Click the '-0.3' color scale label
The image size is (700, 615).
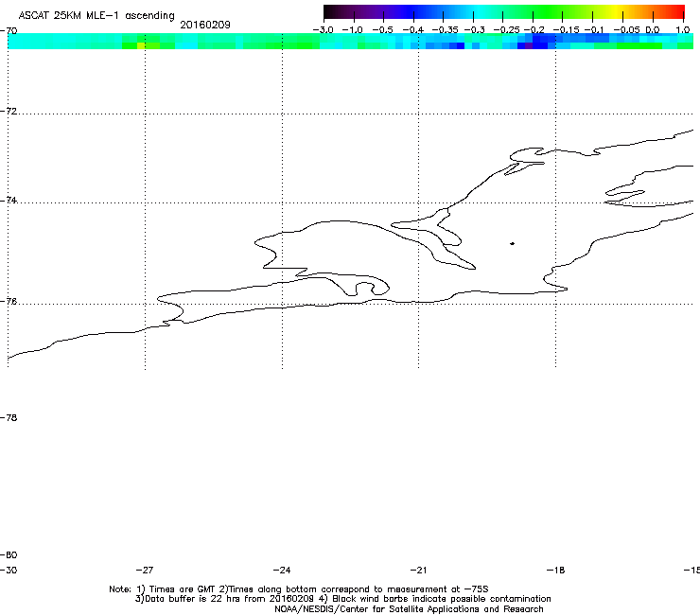click(475, 30)
